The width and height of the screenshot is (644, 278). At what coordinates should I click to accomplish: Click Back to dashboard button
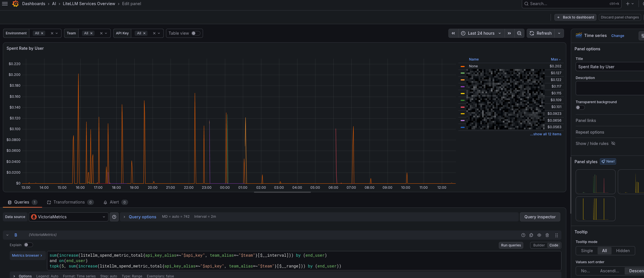[x=575, y=17]
